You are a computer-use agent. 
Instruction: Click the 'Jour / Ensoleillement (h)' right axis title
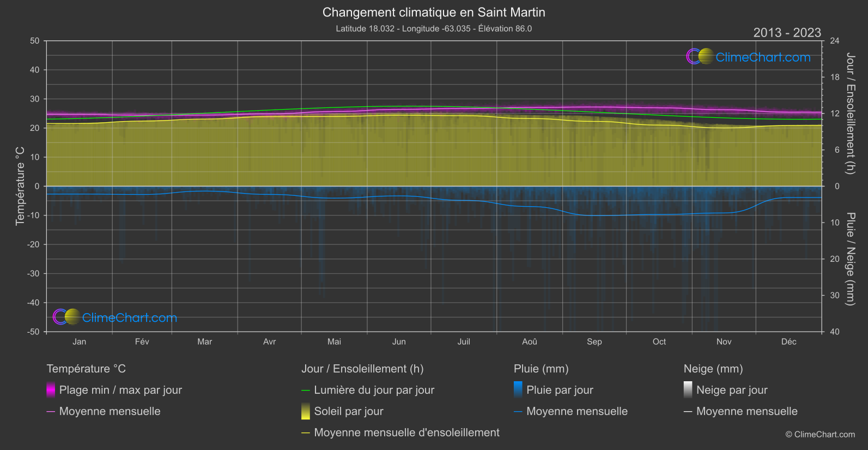[850, 113]
